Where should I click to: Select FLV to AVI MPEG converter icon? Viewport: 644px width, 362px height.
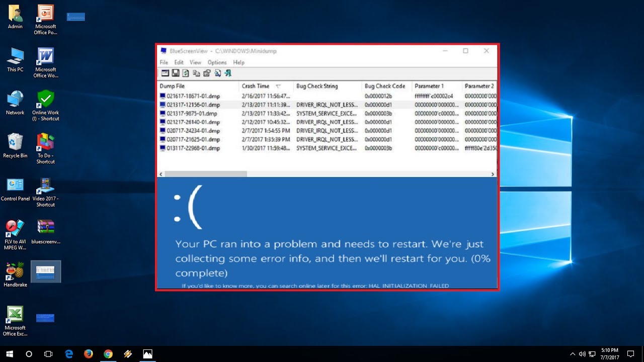coord(15,235)
